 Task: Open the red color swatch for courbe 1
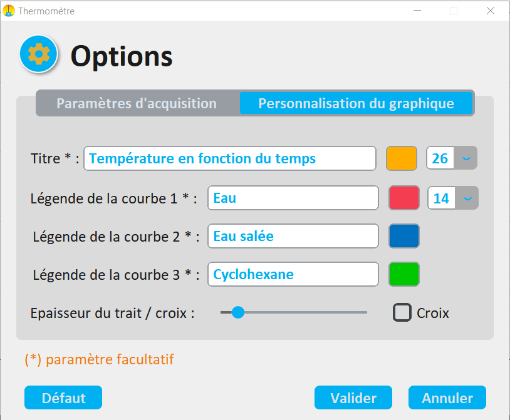(x=404, y=198)
